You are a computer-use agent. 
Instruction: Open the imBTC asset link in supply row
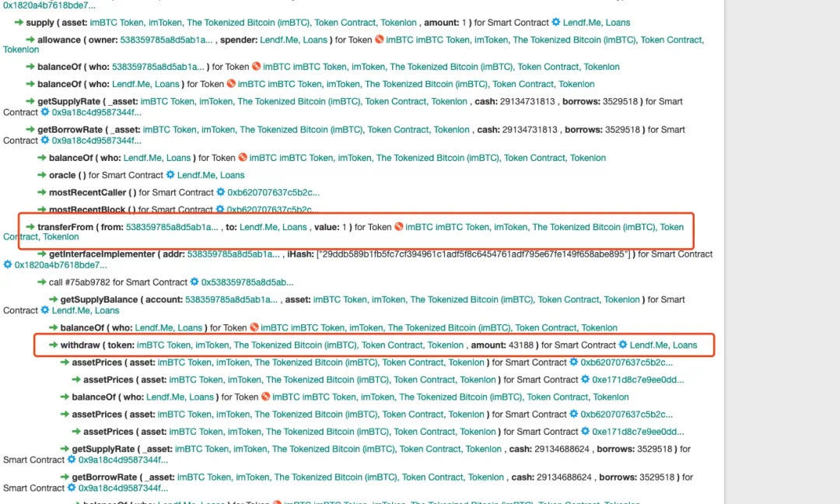pos(253,23)
